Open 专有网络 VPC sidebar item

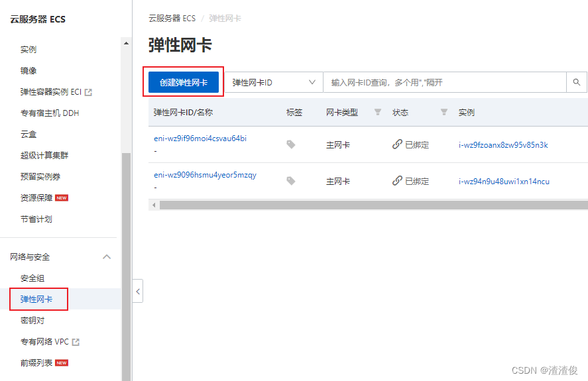point(44,342)
